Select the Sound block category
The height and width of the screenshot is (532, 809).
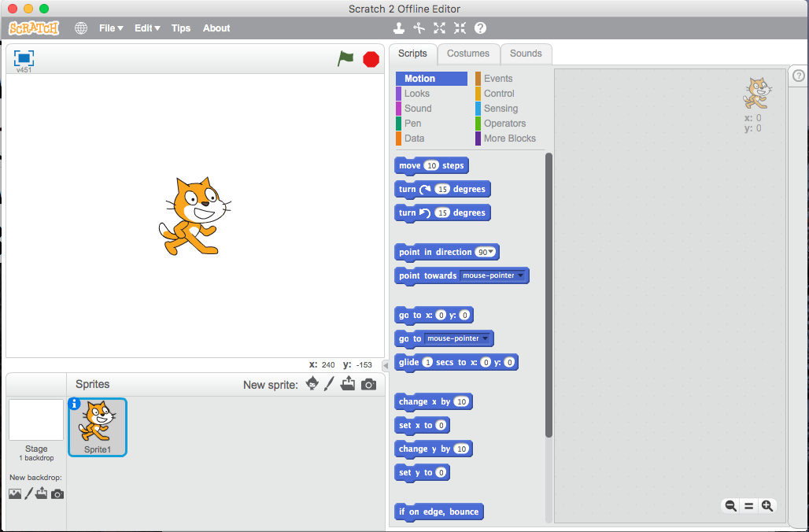point(418,109)
